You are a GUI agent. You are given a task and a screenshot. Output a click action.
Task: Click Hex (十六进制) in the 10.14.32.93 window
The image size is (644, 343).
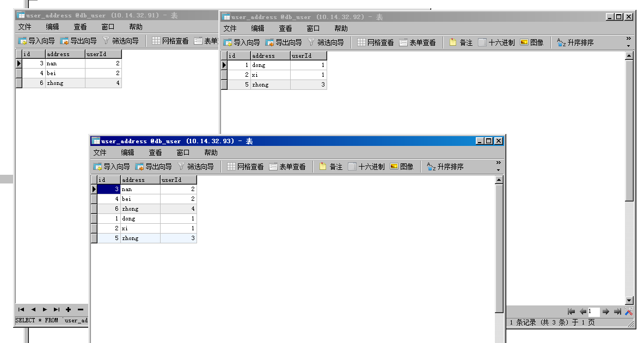(366, 167)
